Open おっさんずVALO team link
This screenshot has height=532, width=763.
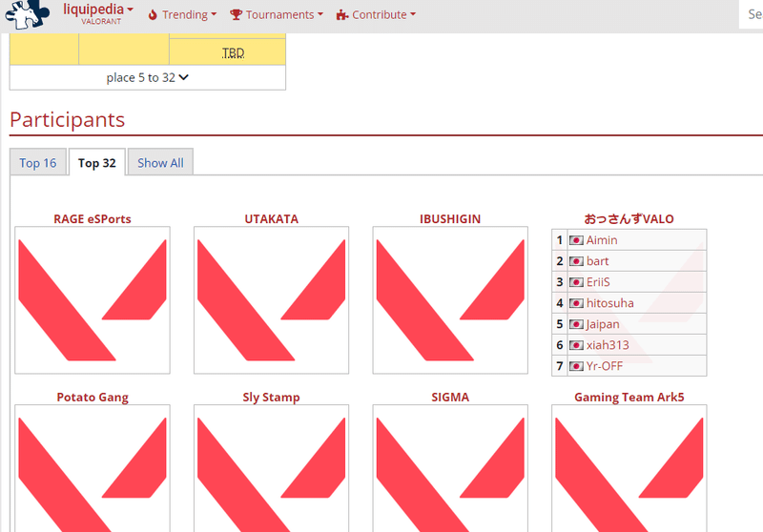click(x=629, y=219)
